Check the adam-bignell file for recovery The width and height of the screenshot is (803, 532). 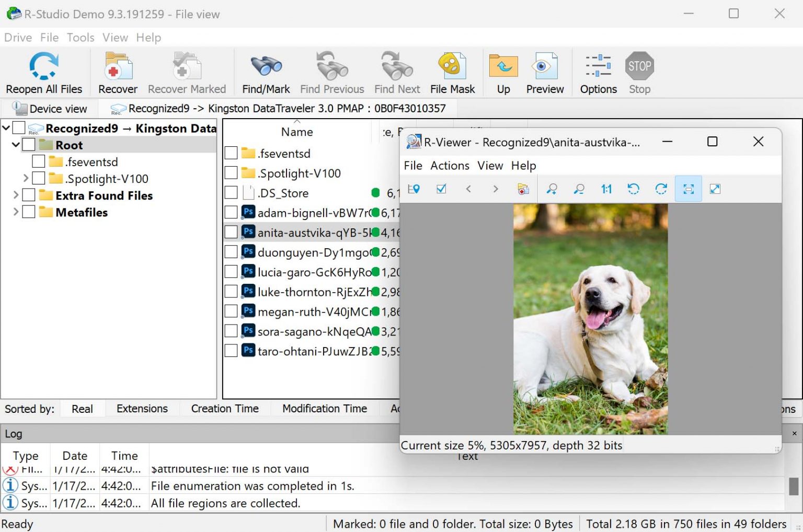point(231,212)
